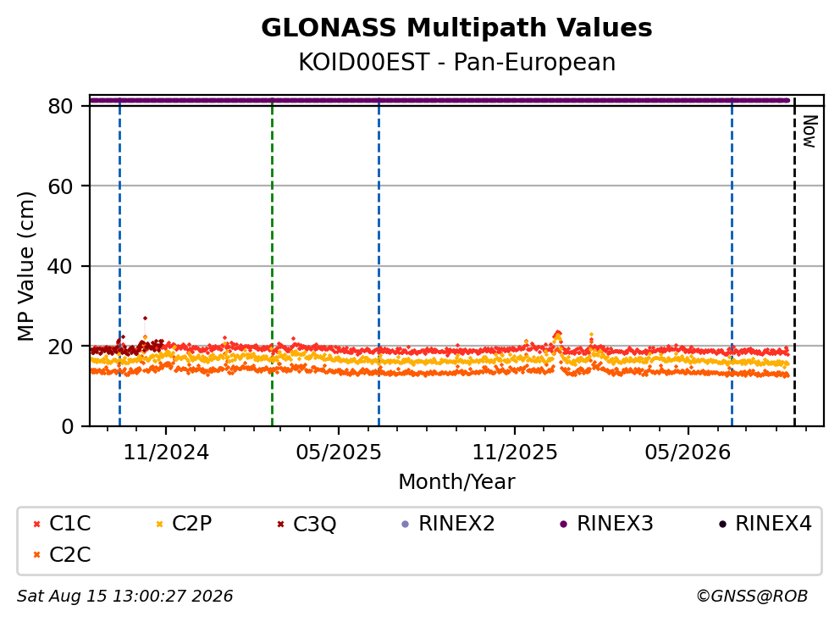Click the RINEX4 dark legend dot
The image size is (840, 622).
tap(722, 524)
